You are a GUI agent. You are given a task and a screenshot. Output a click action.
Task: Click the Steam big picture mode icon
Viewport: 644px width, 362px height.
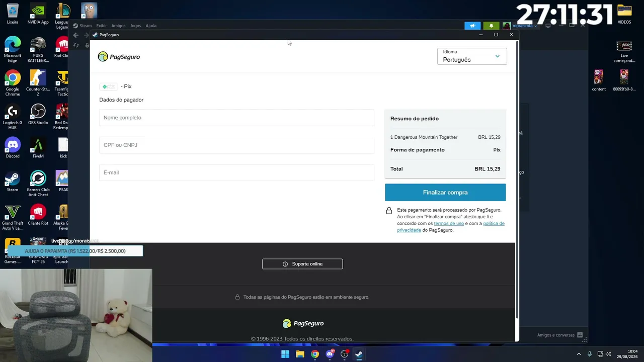click(548, 26)
